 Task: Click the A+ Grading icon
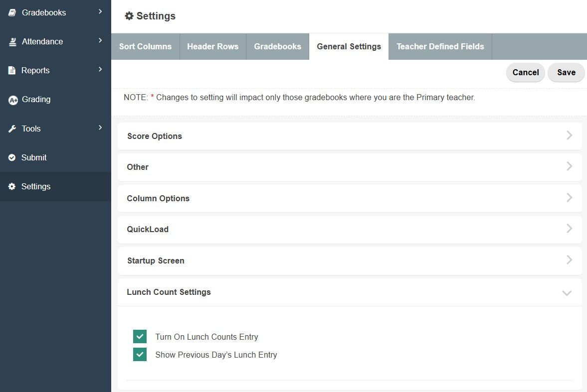click(13, 100)
